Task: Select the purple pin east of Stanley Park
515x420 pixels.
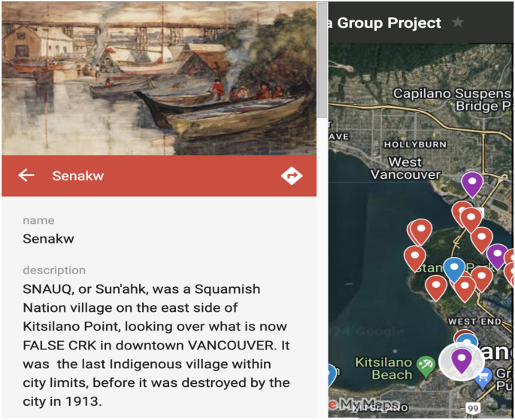Action: click(497, 256)
